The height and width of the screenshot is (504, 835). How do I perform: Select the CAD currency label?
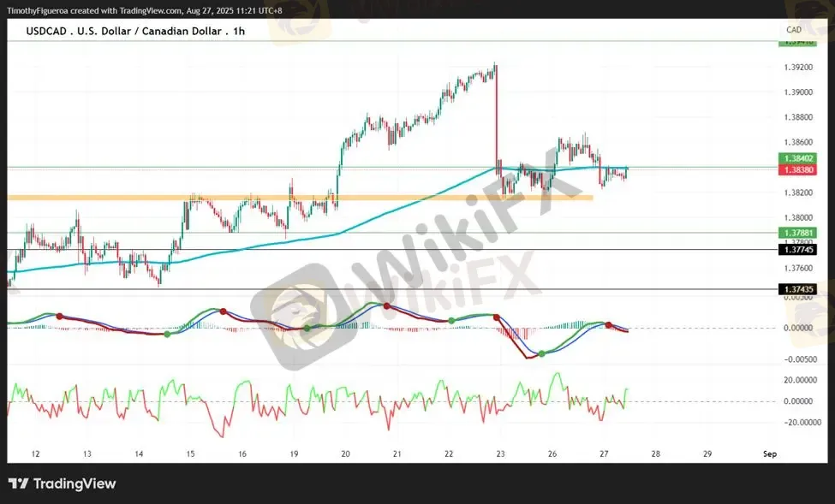(794, 30)
